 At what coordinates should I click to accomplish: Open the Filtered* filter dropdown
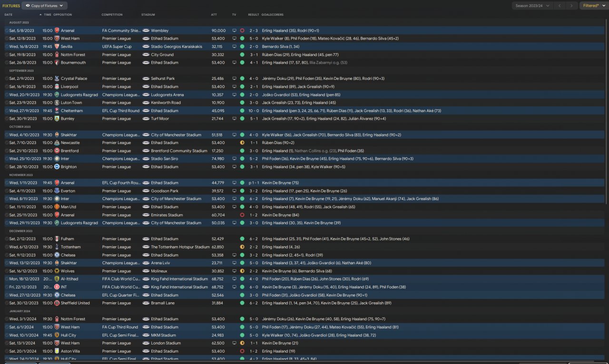click(x=593, y=6)
